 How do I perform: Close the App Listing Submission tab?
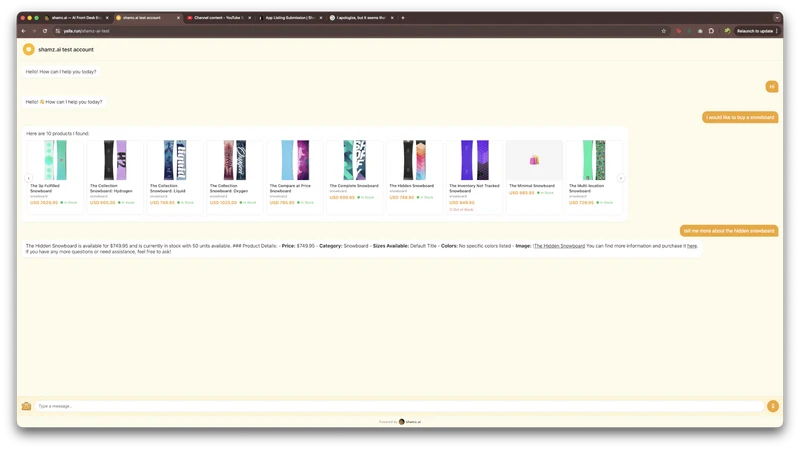[x=321, y=18]
